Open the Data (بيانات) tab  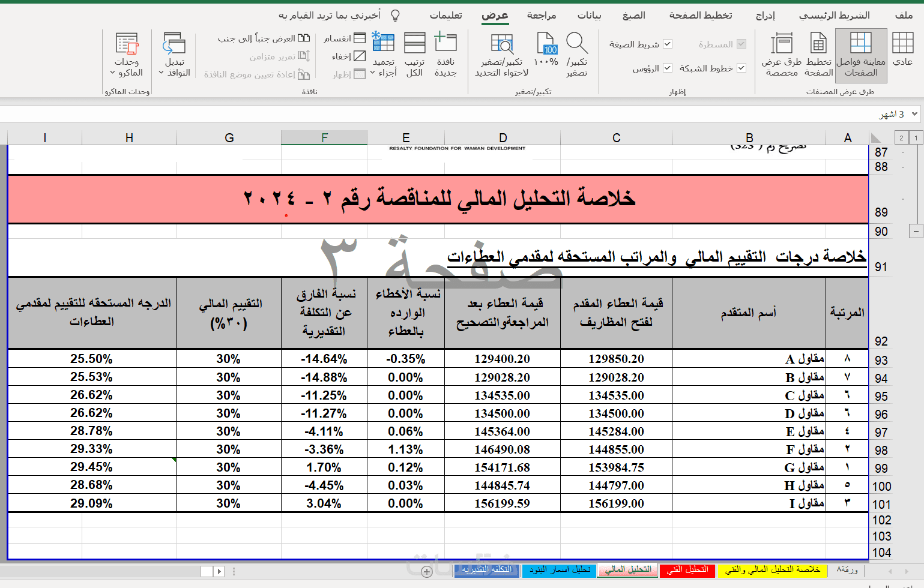[589, 16]
